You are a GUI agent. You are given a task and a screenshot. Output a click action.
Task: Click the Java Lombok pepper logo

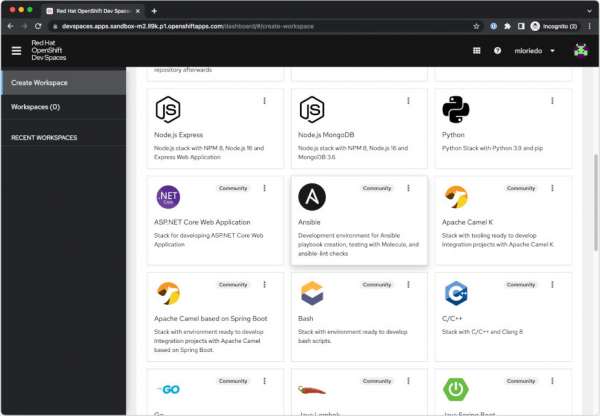(x=312, y=390)
